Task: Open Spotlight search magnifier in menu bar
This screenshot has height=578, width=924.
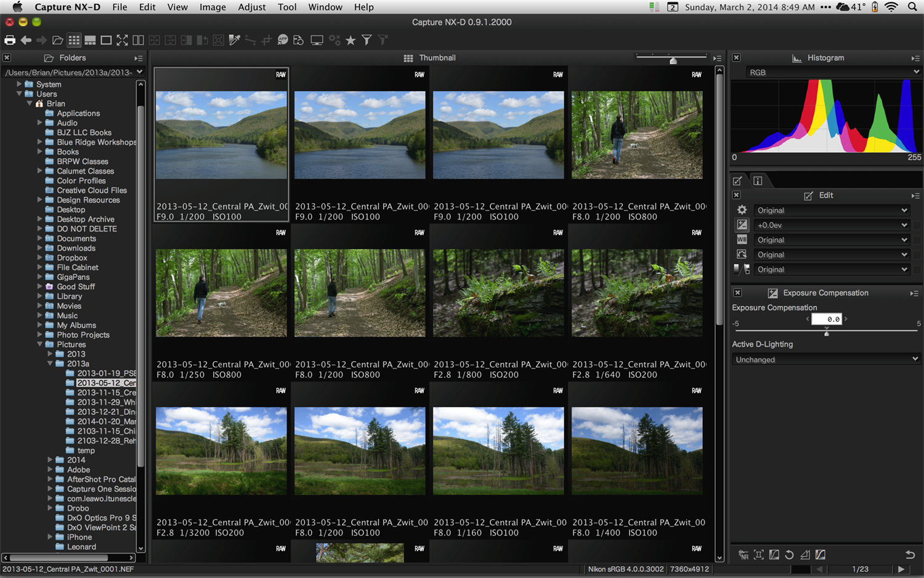Action: (912, 7)
